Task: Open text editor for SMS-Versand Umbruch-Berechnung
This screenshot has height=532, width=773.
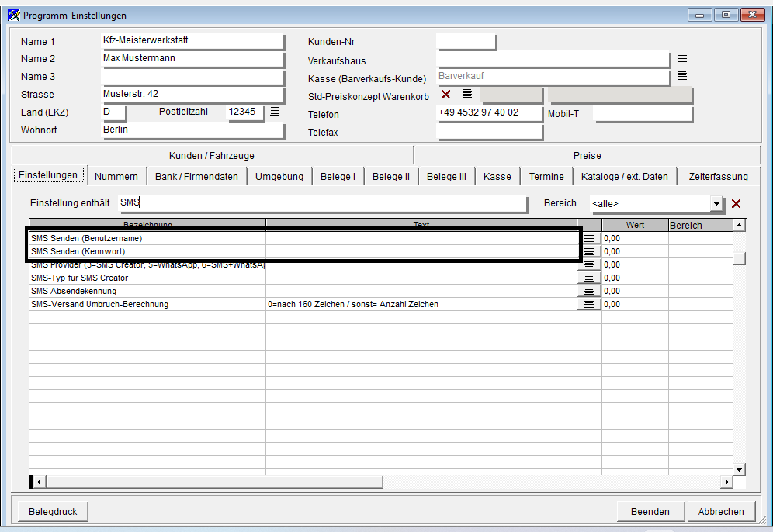Action: pos(589,304)
